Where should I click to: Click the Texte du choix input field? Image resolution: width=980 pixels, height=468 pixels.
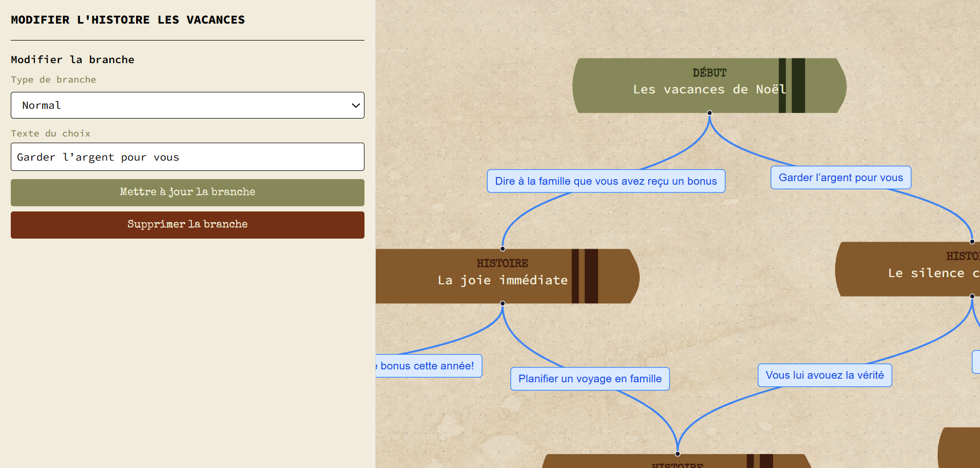tap(187, 157)
